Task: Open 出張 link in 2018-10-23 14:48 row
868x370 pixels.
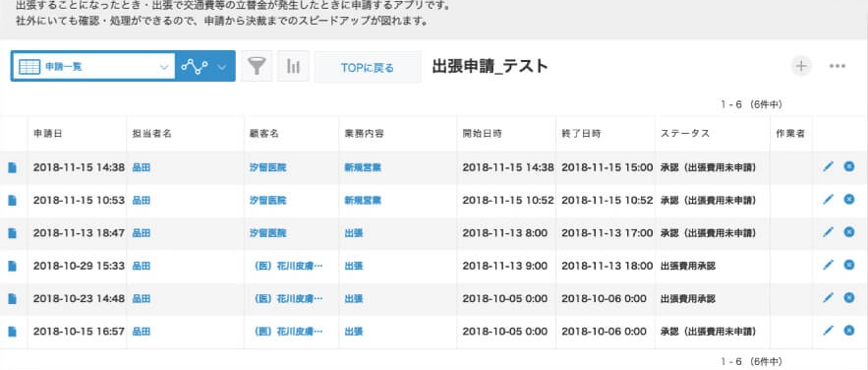Action: pos(354,299)
